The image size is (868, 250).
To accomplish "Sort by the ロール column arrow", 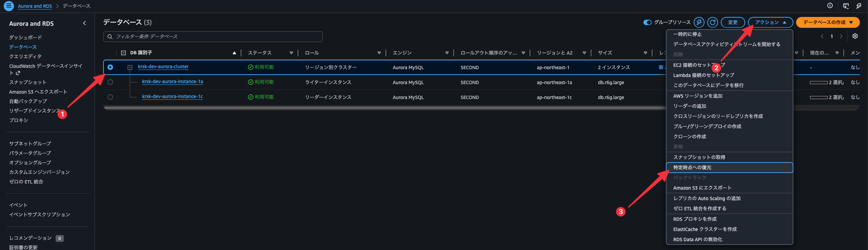I will 379,53.
